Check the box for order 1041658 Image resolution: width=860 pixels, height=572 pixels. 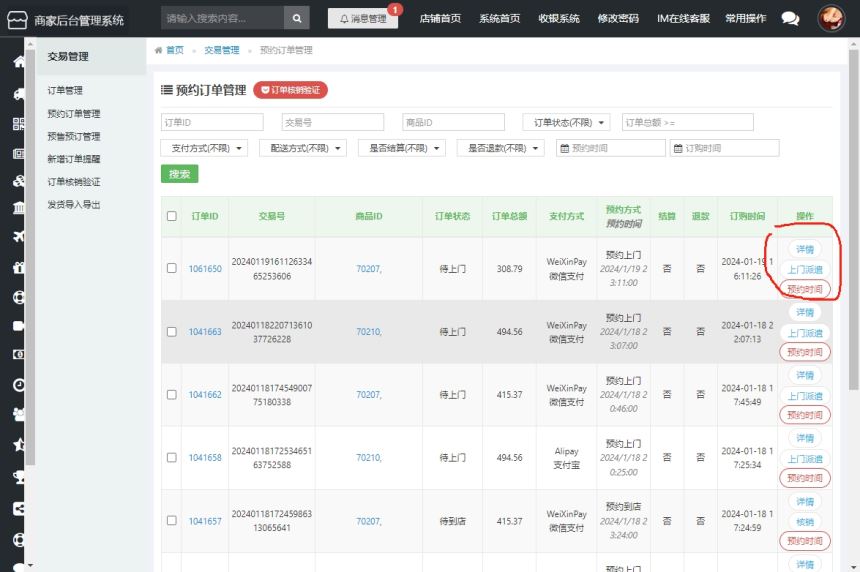[x=172, y=457]
